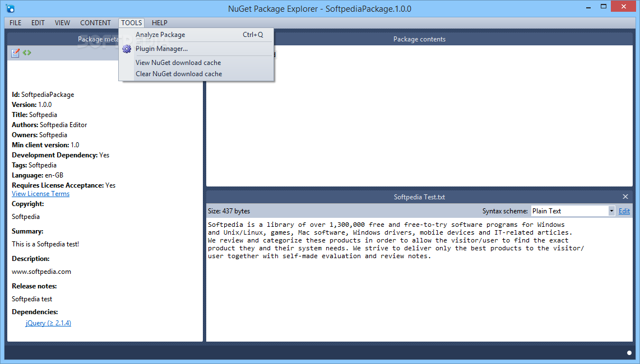Click the 'Tags: Softpedia' text

pos(34,165)
